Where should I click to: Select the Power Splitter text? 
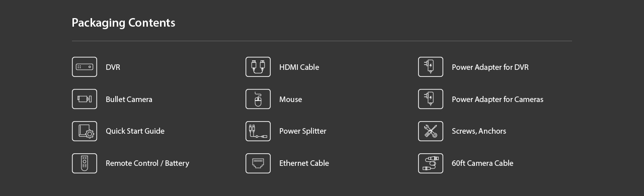[303, 131]
